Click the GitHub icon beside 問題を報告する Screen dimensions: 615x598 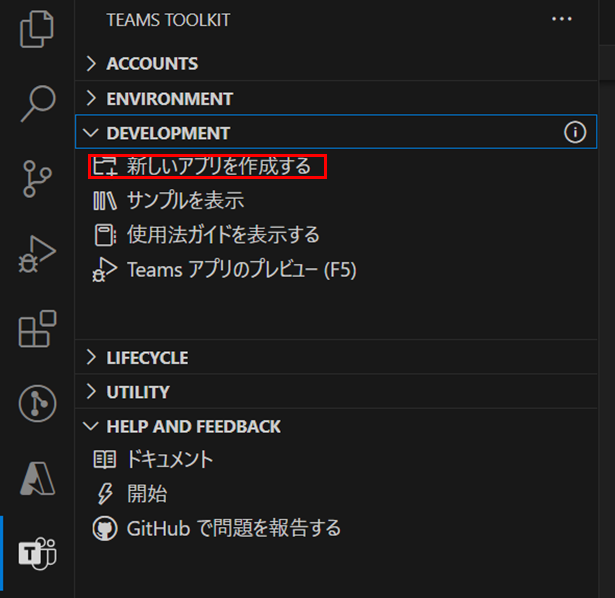[105, 529]
